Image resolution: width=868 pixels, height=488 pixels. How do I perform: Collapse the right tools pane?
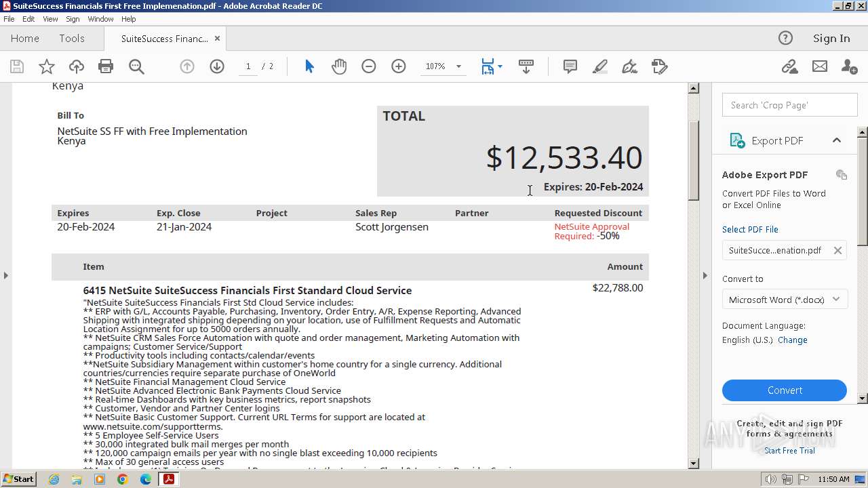point(705,275)
